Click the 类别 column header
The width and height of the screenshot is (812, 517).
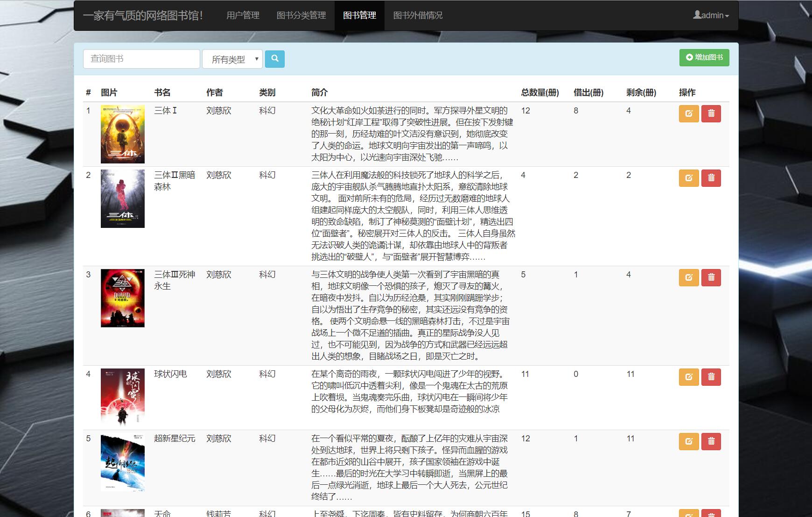[x=267, y=92]
